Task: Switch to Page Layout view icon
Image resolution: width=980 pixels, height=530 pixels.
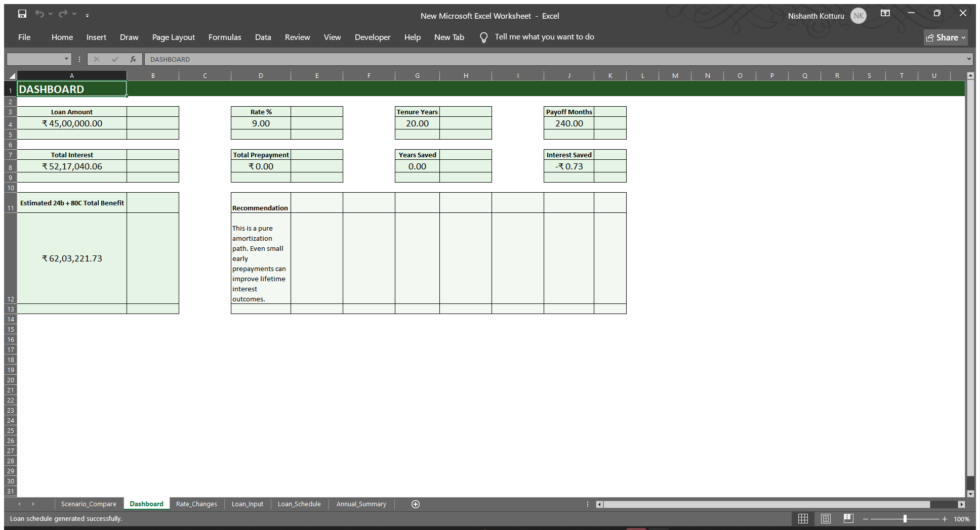Action: [826, 519]
